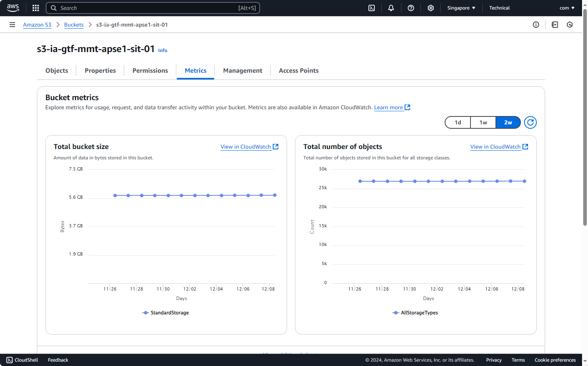Go to Buckets breadcrumb

coord(74,25)
